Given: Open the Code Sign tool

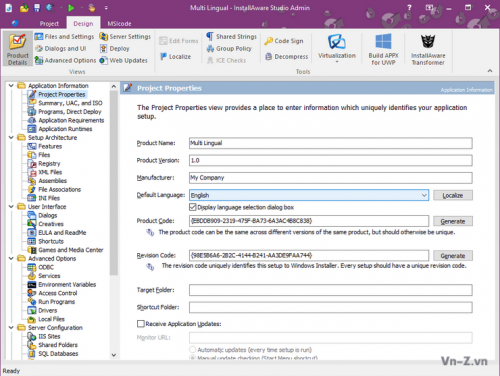Looking at the screenshot, I should 284,41.
